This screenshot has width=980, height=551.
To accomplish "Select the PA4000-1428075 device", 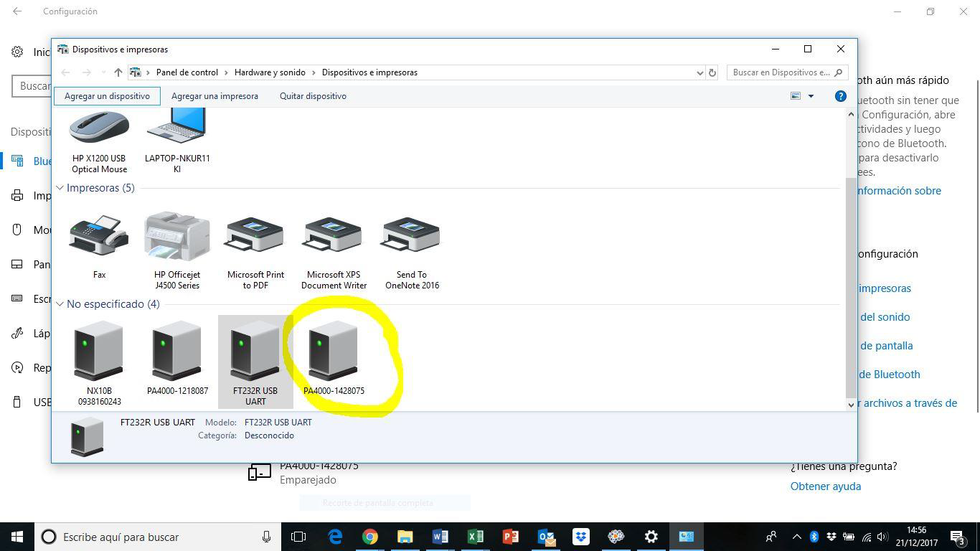I will point(334,358).
